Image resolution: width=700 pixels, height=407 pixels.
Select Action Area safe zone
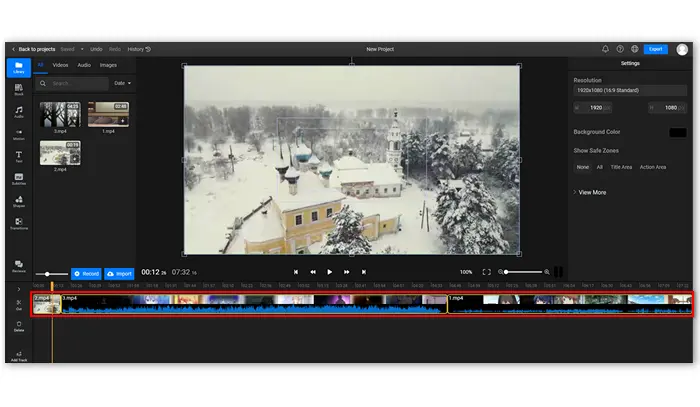pyautogui.click(x=653, y=167)
